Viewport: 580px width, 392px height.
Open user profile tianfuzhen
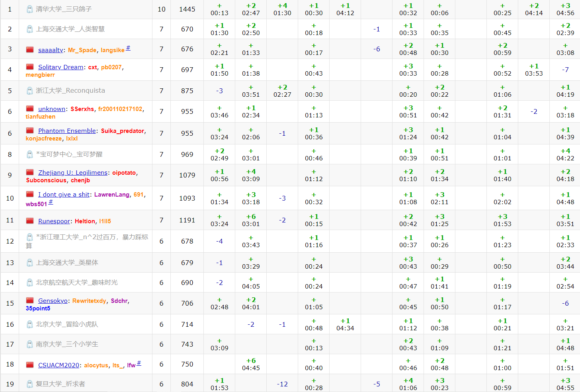[41, 117]
